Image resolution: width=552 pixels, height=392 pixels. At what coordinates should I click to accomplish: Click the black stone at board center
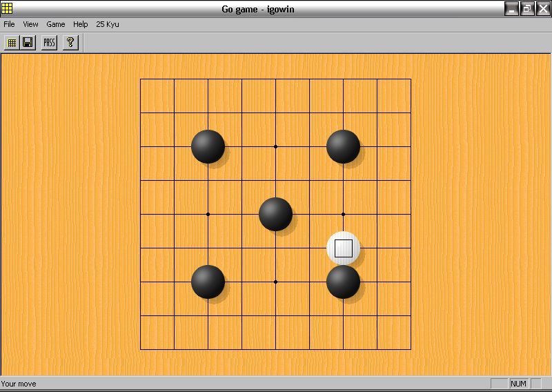click(275, 214)
